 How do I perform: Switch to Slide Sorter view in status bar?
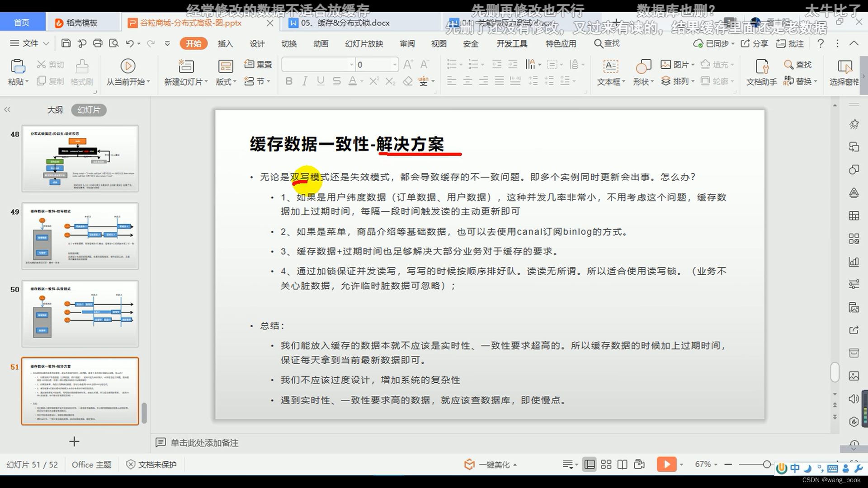(x=606, y=465)
